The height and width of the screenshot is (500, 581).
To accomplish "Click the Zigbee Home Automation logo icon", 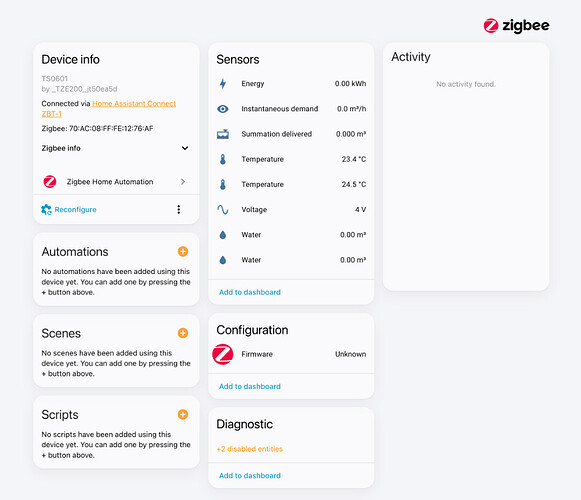I will click(50, 182).
